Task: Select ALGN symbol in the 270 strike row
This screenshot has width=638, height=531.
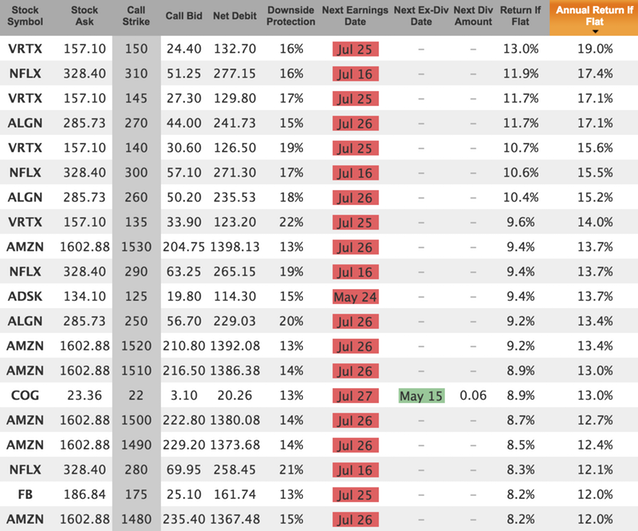Action: 25,123
